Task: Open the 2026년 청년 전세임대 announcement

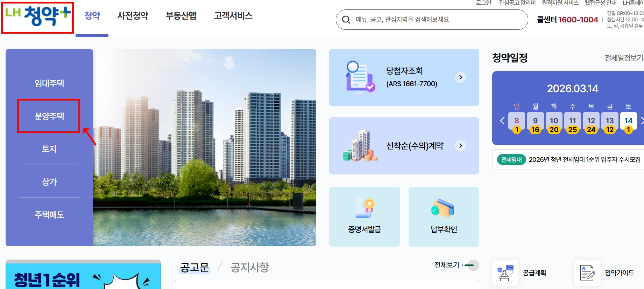Action: [585, 160]
